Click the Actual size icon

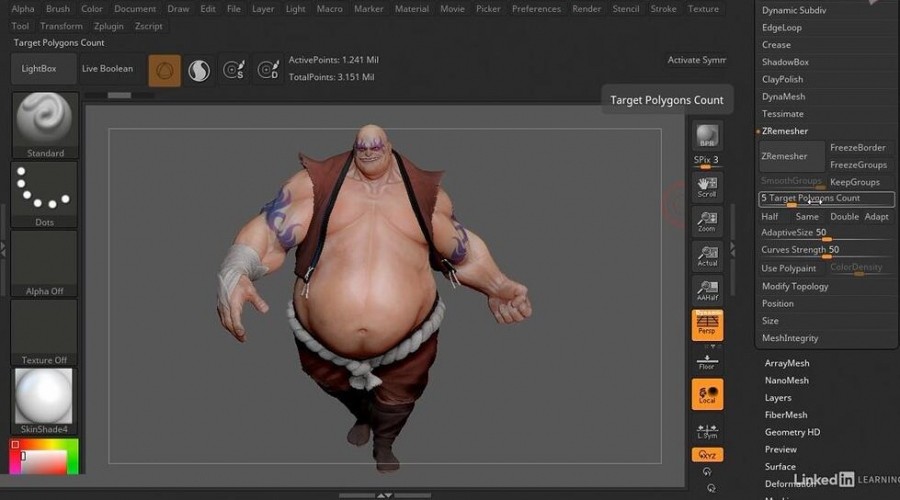click(707, 256)
